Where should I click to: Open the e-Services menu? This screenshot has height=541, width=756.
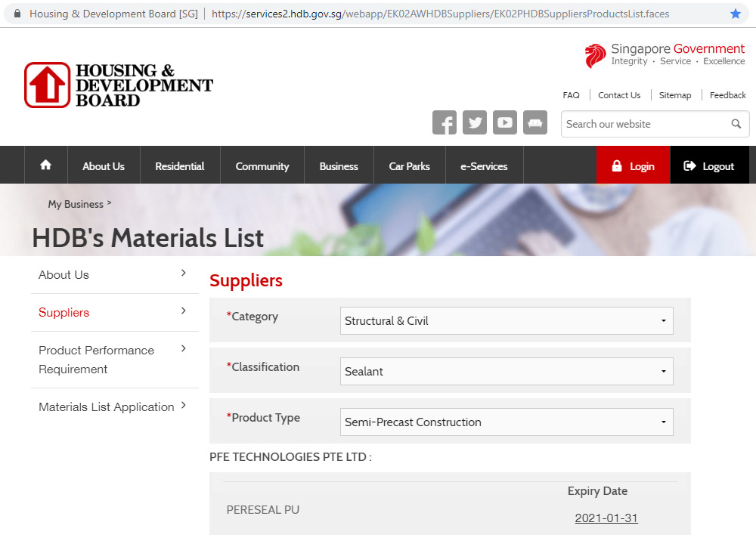click(x=484, y=166)
